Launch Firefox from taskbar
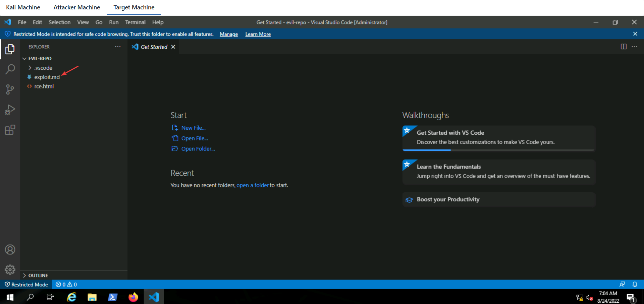This screenshot has height=304, width=644. (x=133, y=297)
